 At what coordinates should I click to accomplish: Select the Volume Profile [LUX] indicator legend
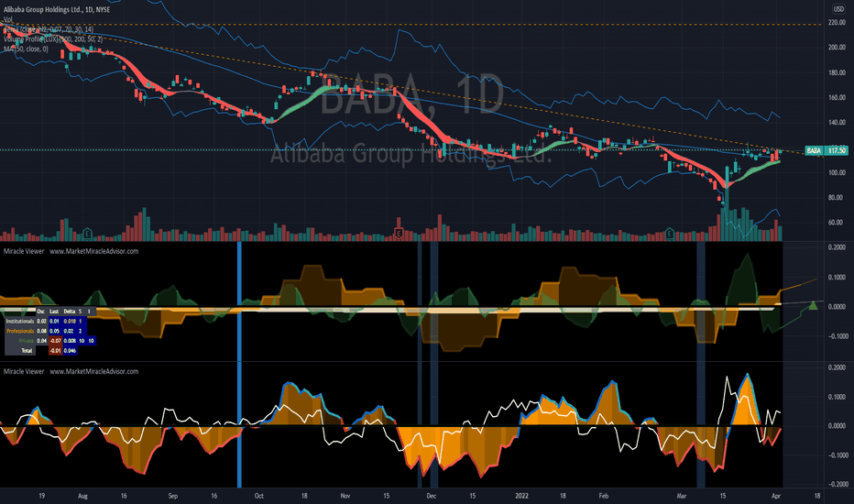[53, 39]
